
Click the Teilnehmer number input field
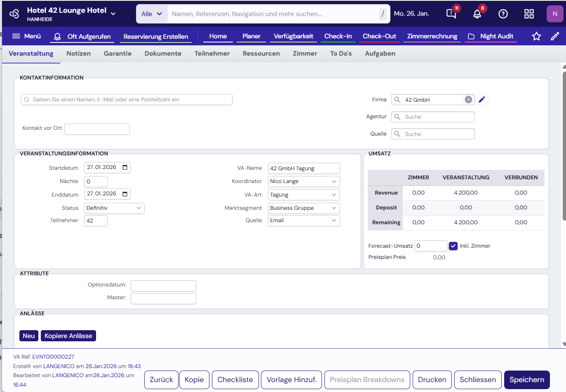tap(96, 221)
